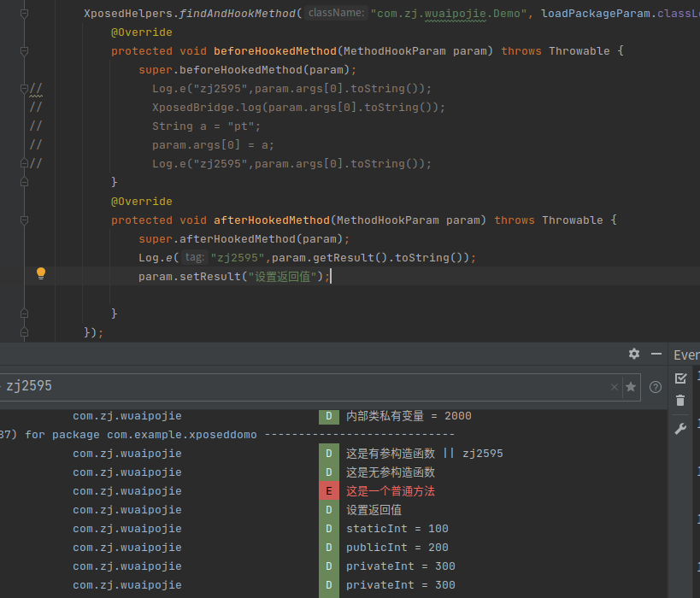Click the className: parameter hint
The image size is (700, 598).
point(336,13)
